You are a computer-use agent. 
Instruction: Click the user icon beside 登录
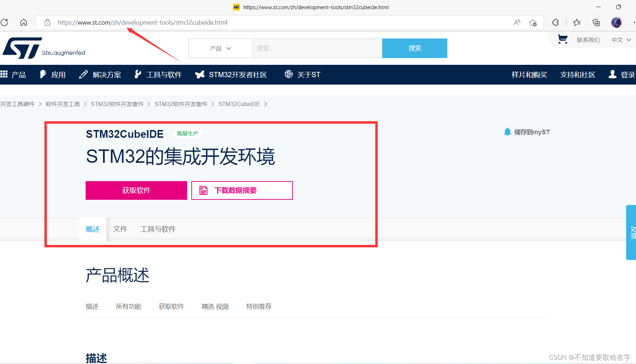click(x=612, y=74)
